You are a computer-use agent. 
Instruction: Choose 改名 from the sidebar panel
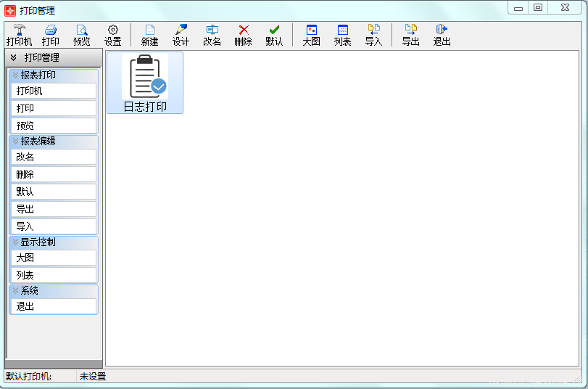(54, 157)
